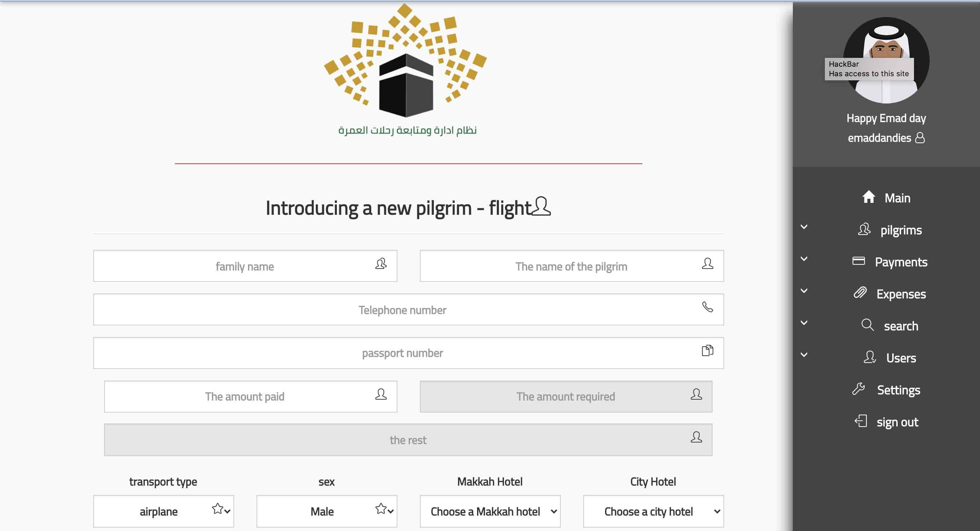Open the transport type airplane dropdown
The width and height of the screenshot is (980, 531).
coord(164,511)
